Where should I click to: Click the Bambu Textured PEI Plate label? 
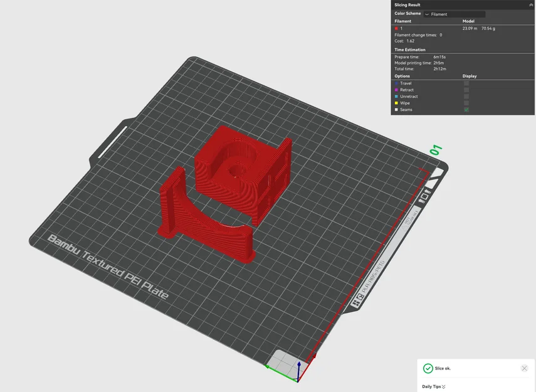(x=108, y=267)
